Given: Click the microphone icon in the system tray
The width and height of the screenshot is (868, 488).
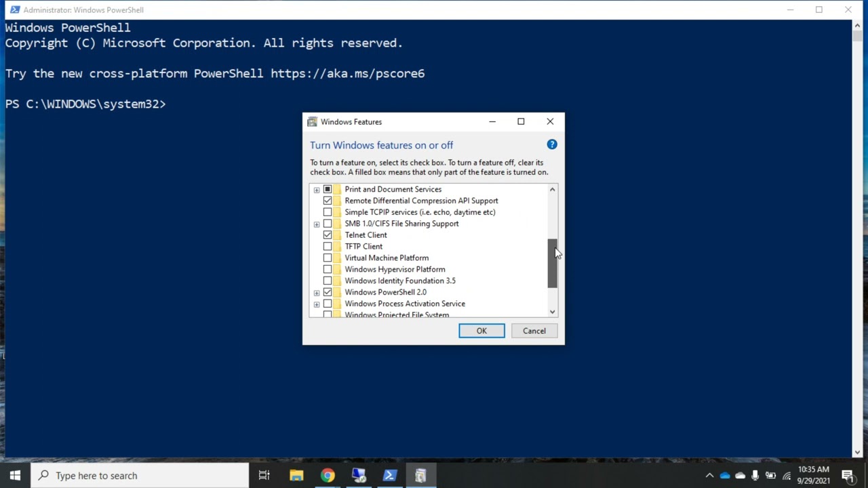Looking at the screenshot, I should 755,476.
